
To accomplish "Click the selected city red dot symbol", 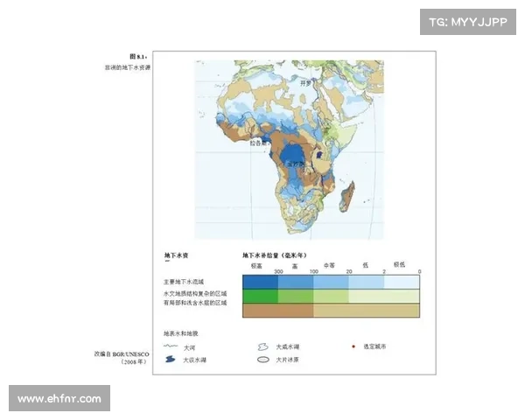I will [354, 347].
